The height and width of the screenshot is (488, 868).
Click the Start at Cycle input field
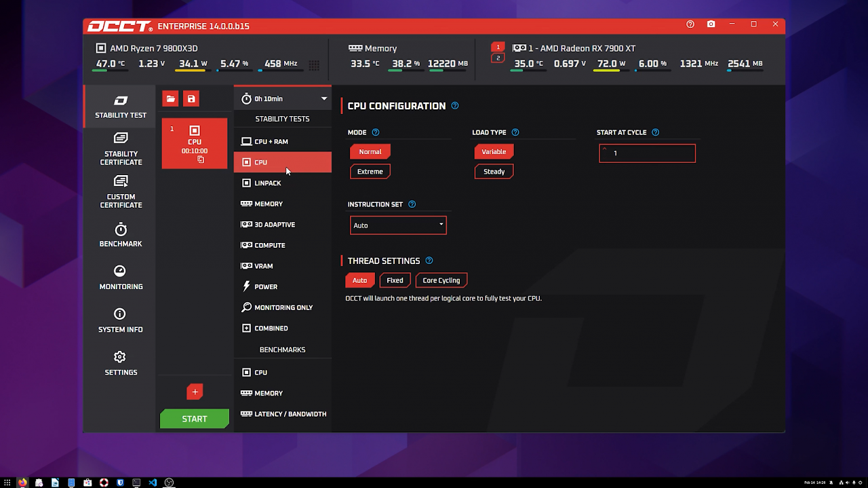pos(647,153)
